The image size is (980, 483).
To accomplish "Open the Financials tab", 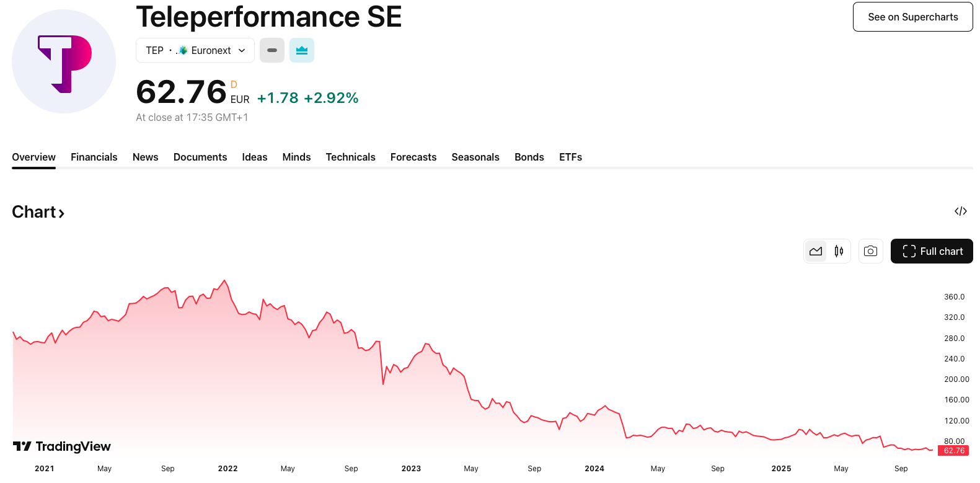I will (94, 157).
